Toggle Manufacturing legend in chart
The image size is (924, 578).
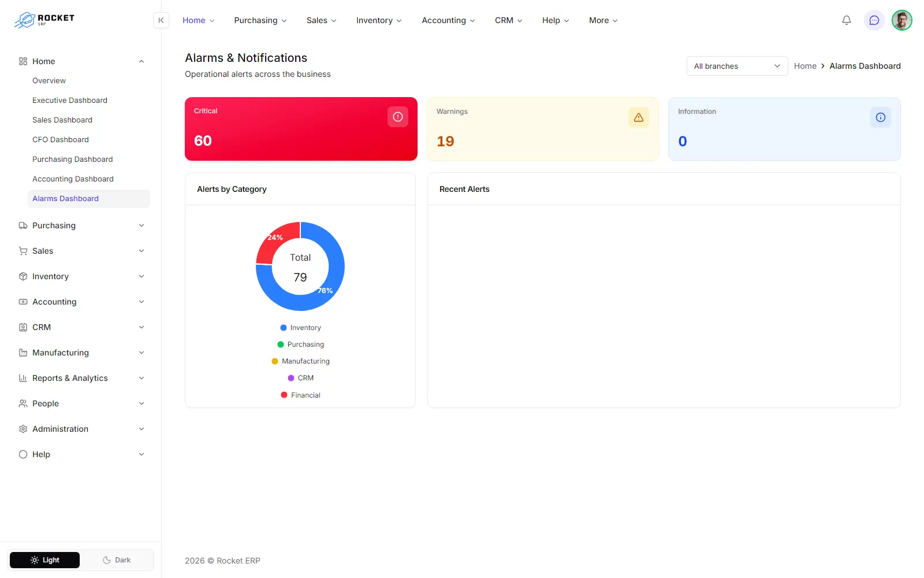(x=300, y=361)
